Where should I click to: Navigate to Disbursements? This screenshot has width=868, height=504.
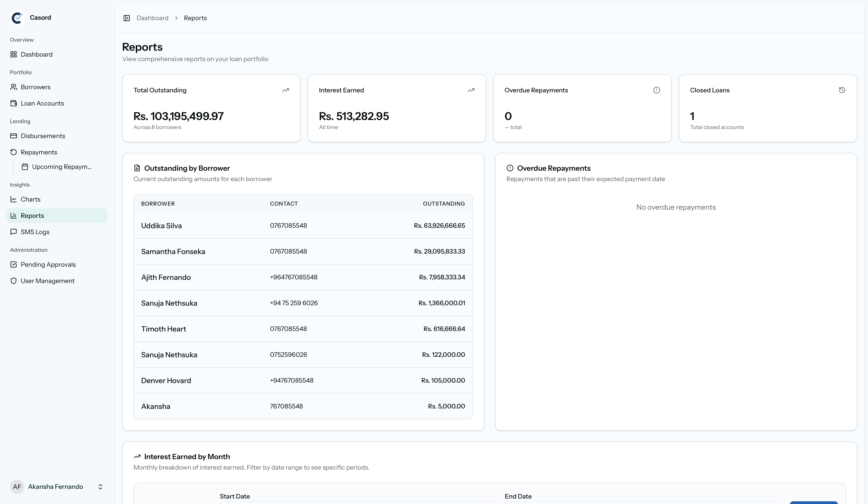point(43,136)
